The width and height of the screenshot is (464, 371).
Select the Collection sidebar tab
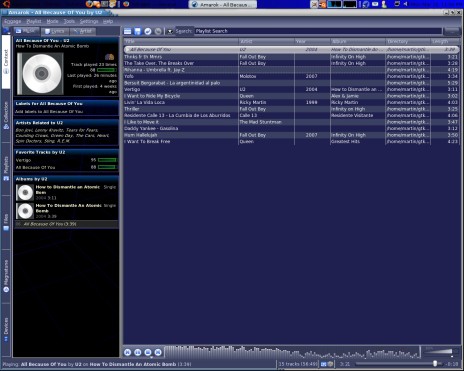6,115
